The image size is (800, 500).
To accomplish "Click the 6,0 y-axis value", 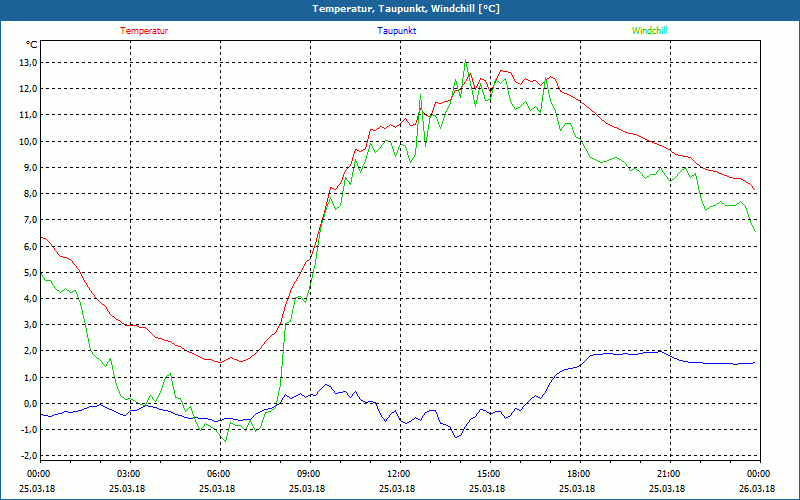I will (30, 246).
